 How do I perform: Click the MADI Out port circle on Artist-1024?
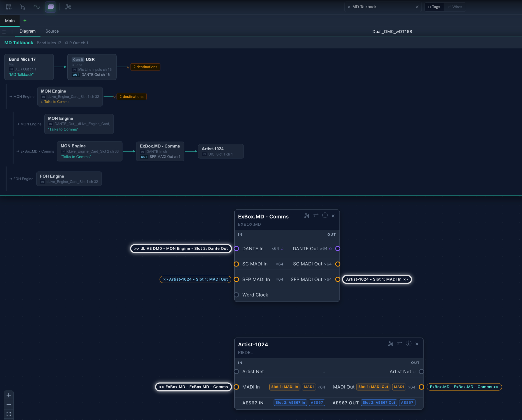click(422, 387)
